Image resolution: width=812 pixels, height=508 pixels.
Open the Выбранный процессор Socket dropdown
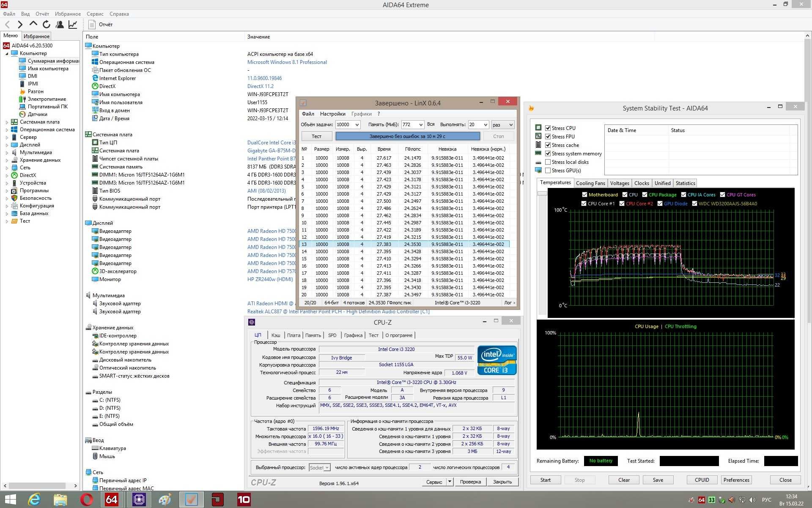319,467
